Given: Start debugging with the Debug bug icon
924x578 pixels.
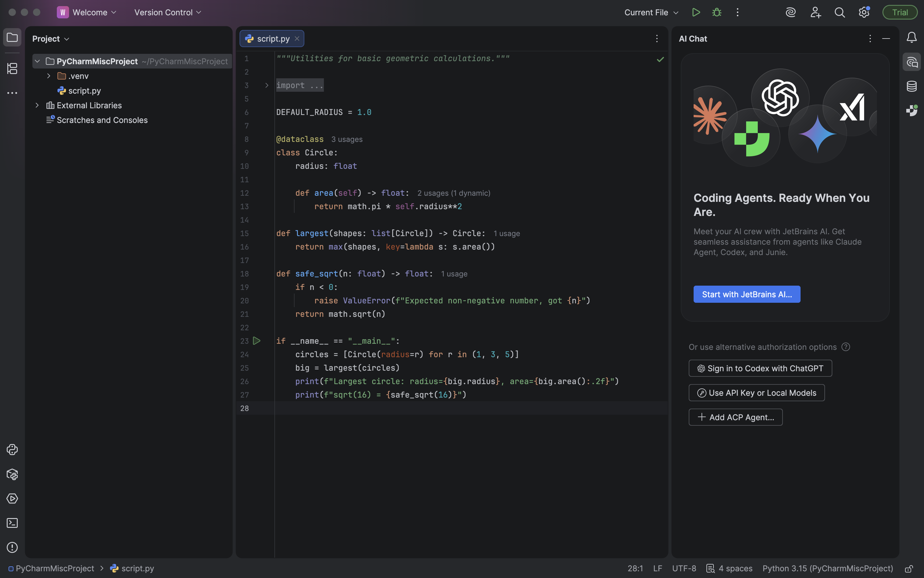Looking at the screenshot, I should click(717, 12).
